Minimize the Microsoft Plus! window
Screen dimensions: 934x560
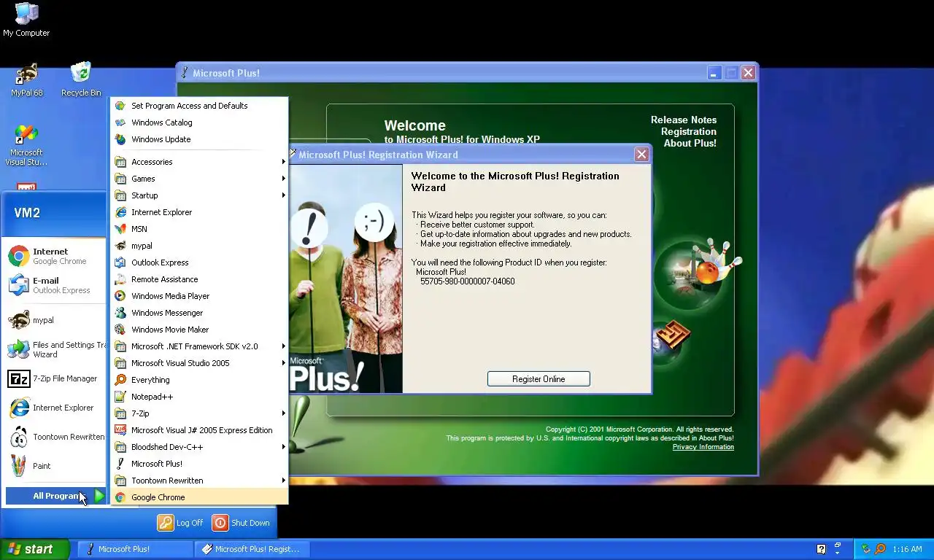(714, 73)
